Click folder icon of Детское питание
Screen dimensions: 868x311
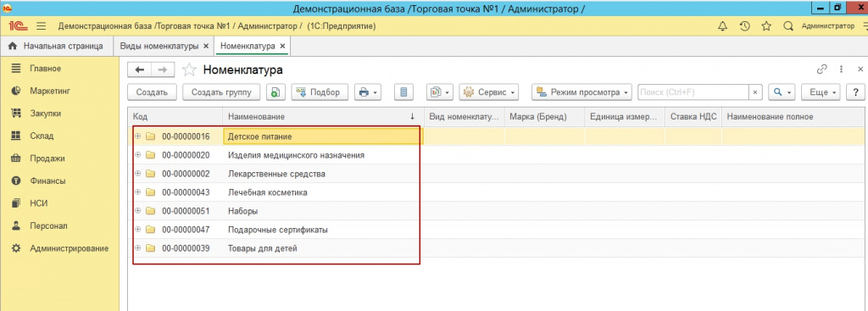(150, 136)
